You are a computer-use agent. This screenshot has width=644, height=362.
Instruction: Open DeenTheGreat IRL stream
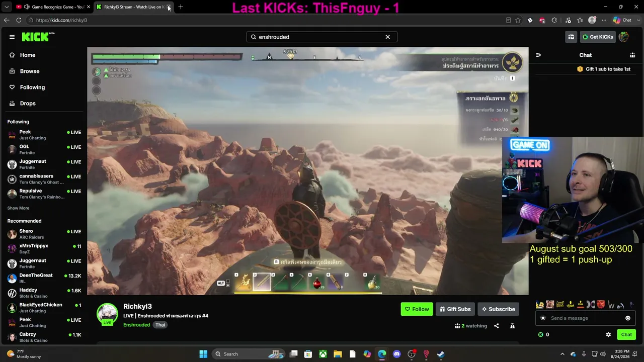click(43, 278)
